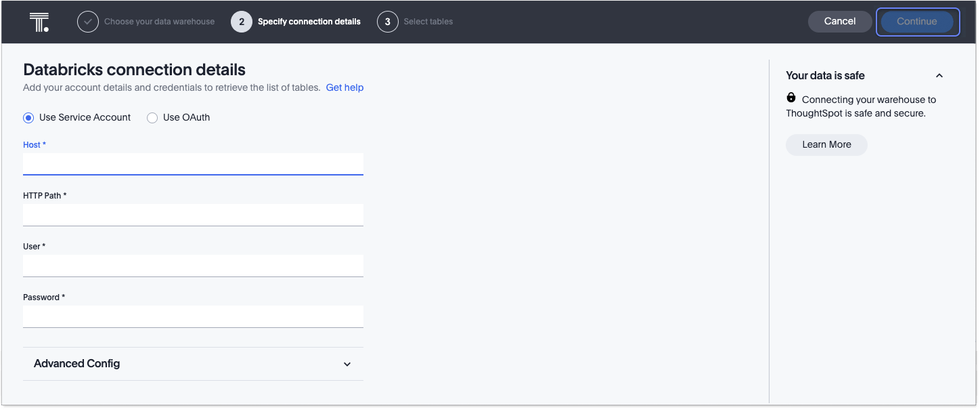
Task: Click the Specify connection details step label
Action: point(309,22)
